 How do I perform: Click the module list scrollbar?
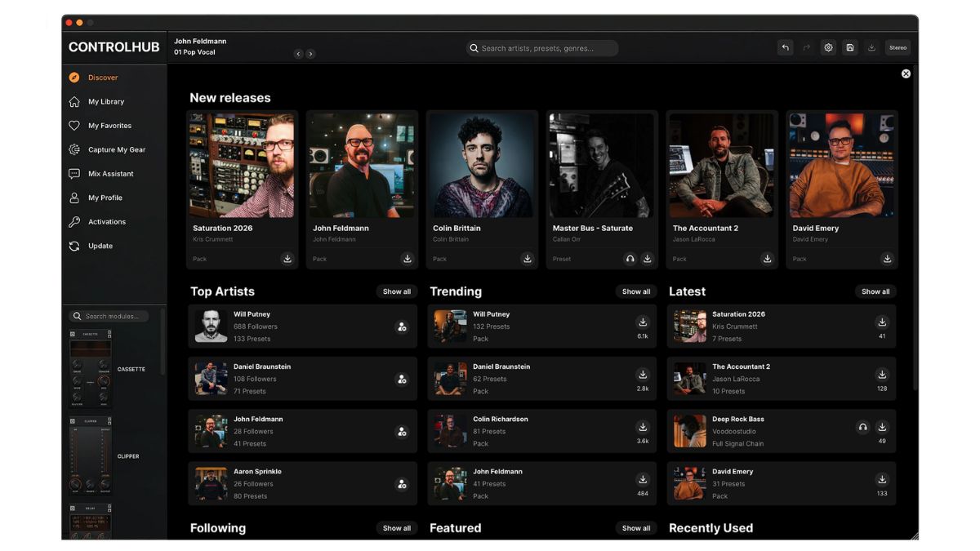[x=163, y=341]
